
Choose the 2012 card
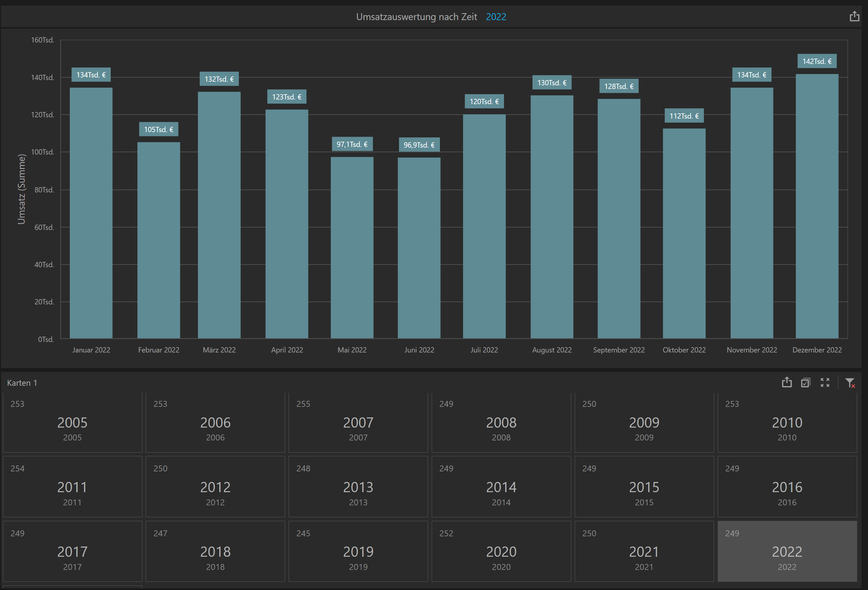coord(215,487)
